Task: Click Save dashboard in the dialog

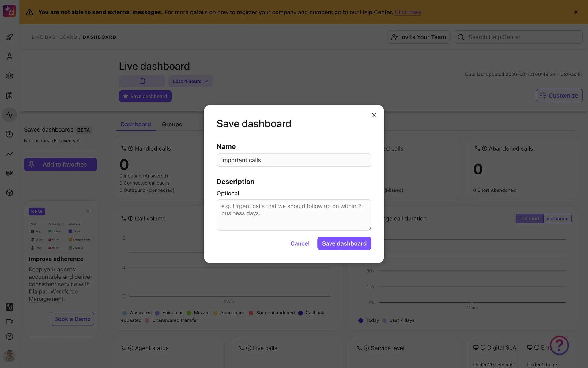Action: click(344, 243)
